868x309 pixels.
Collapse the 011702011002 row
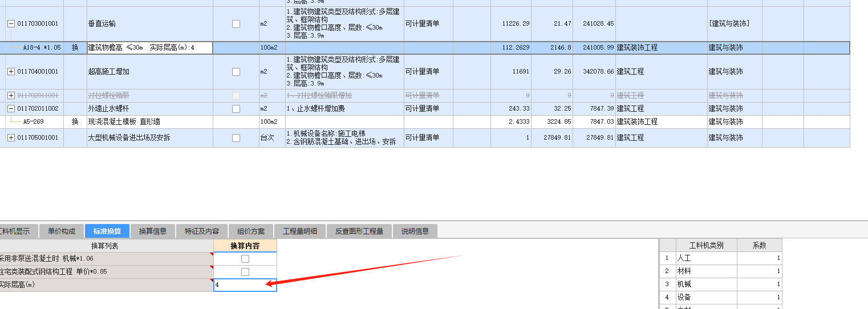point(11,108)
